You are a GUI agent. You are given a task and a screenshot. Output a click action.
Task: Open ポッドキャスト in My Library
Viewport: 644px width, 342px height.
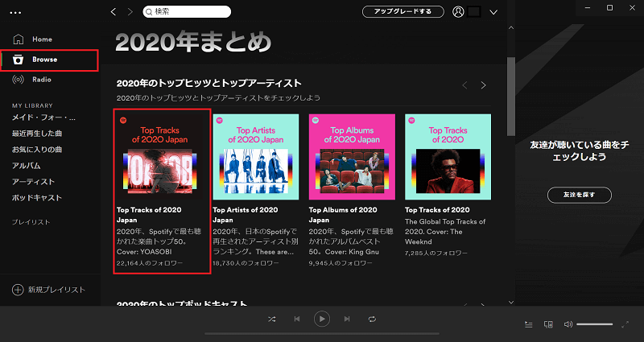(37, 197)
